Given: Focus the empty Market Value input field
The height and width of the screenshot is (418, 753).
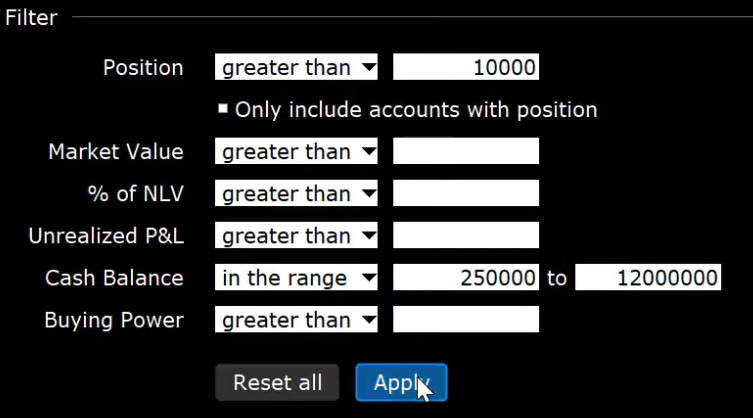Looking at the screenshot, I should tap(466, 152).
